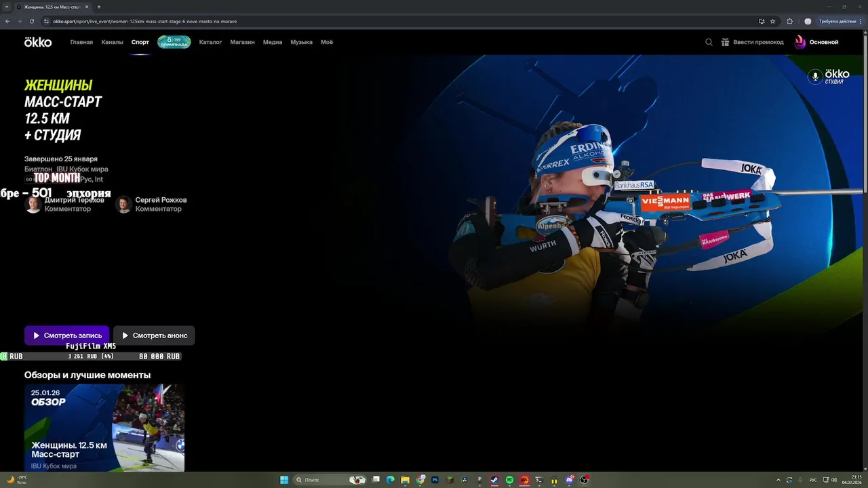Open the Магазин navigation item
868x488 pixels.
coord(242,42)
